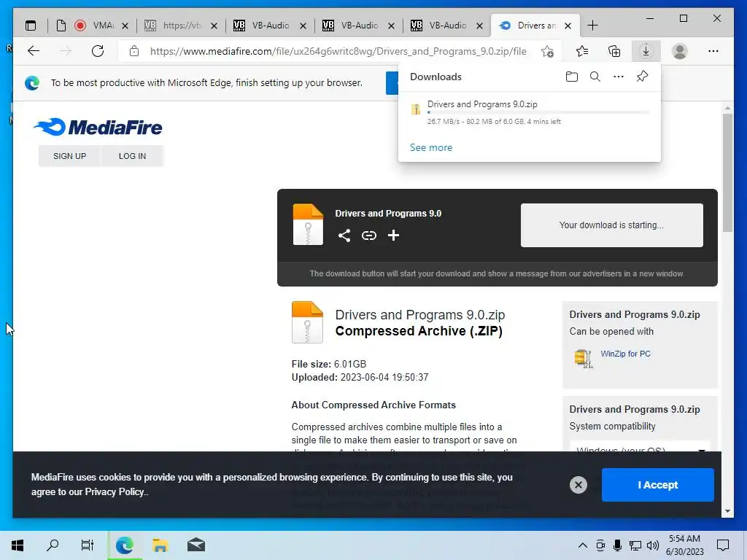Open the tab actions menu icon
This screenshot has height=560, width=747.
[x=31, y=26]
